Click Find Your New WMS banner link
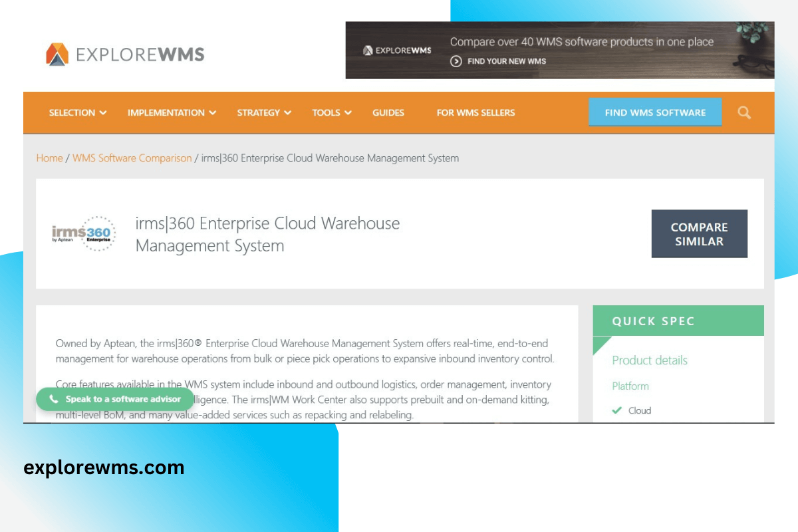The height and width of the screenshot is (532, 798). 498,61
